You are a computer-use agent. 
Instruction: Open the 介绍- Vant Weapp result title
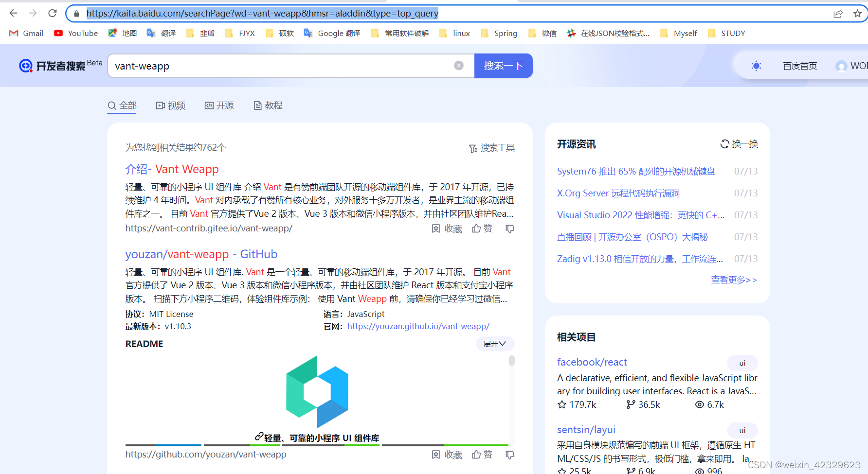click(x=172, y=169)
